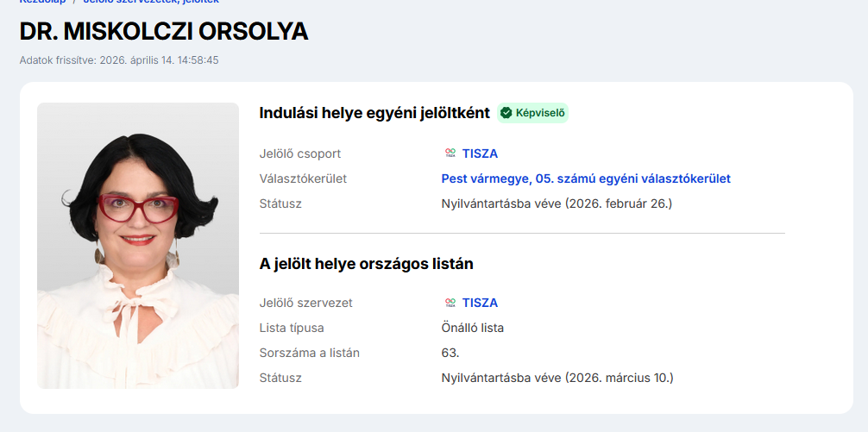Click the green checkmark icon in Képviselő badge
This screenshot has height=432, width=868.
506,113
